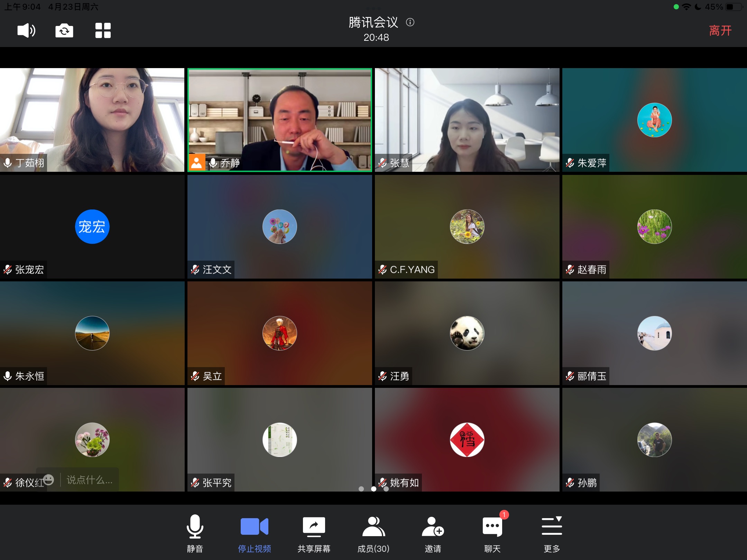747x560 pixels.
Task: Change layout using the grid view icon
Action: [103, 30]
